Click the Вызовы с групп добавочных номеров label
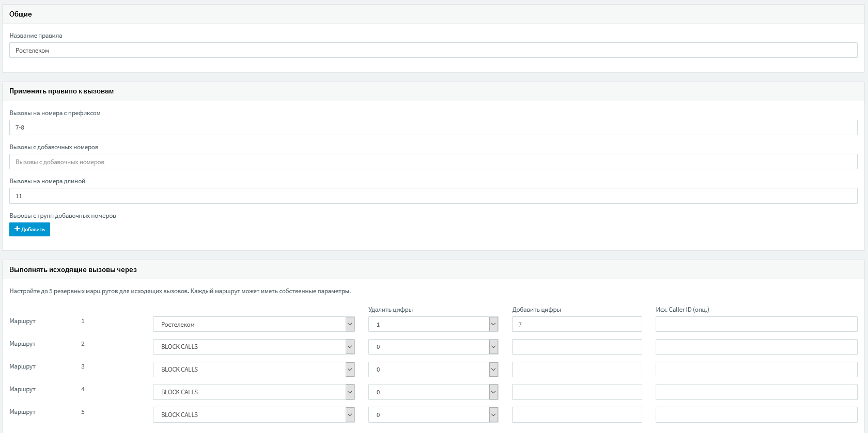Viewport: 868px width, 433px height. pyautogui.click(x=63, y=216)
